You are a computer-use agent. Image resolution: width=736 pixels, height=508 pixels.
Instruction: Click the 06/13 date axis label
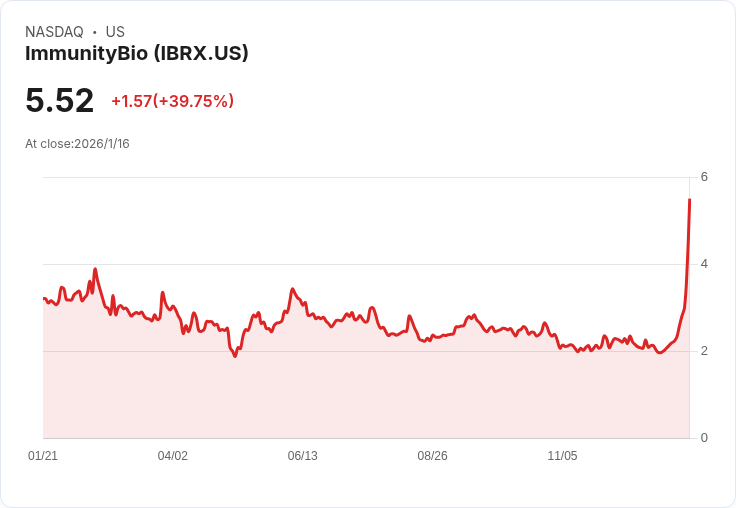(302, 455)
